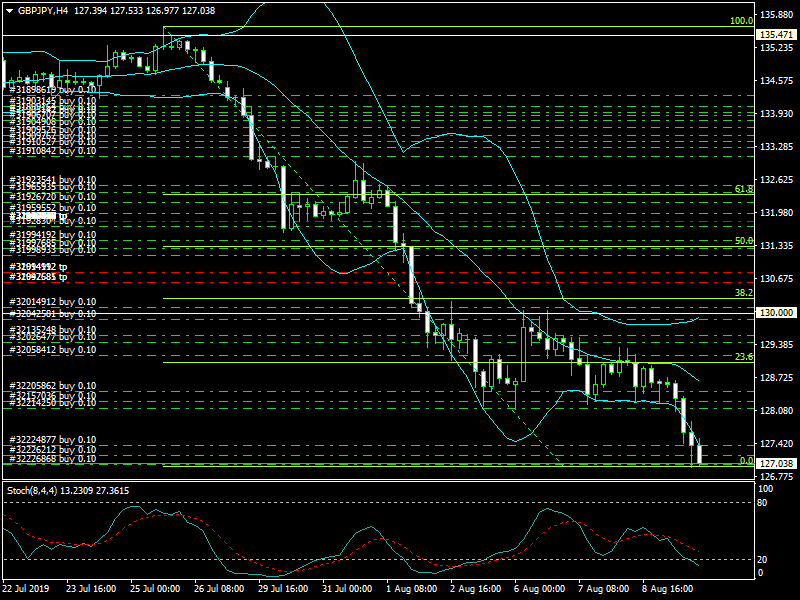Click the 128.725 price scale value
Viewport: 800px width, 600px height.
pos(777,378)
